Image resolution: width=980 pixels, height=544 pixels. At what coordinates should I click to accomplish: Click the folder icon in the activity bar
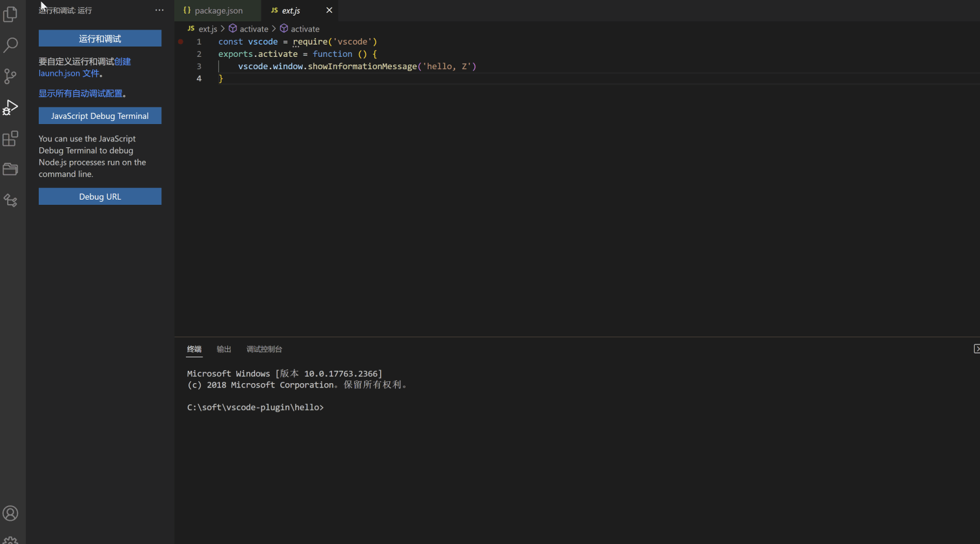click(10, 169)
